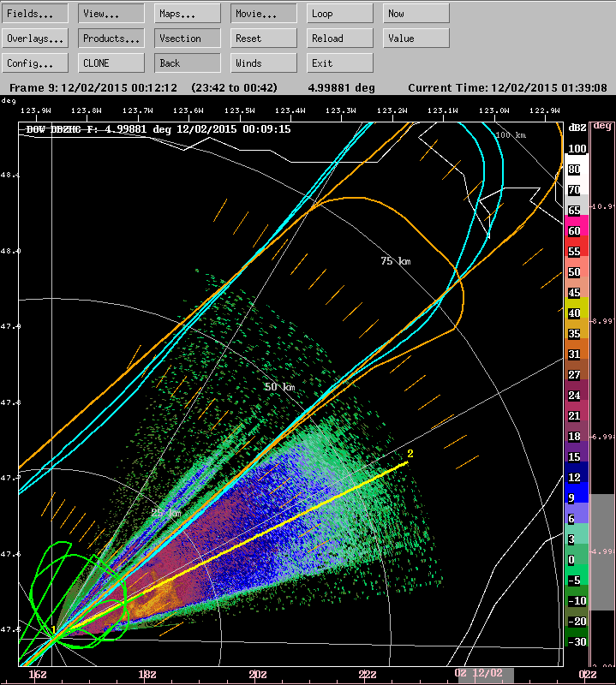Click the 16z time axis marker
Image resolution: width=616 pixels, height=685 pixels.
(x=38, y=675)
